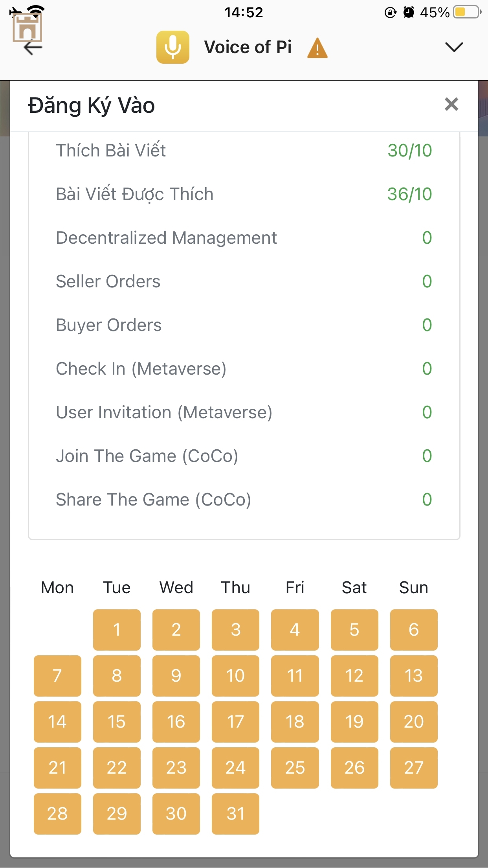Tap the Voice of Pi title
The height and width of the screenshot is (868, 488).
pos(248,47)
